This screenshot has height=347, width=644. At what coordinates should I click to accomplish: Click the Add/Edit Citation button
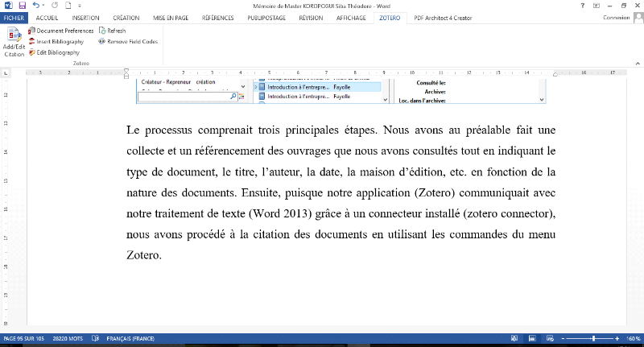[x=14, y=42]
